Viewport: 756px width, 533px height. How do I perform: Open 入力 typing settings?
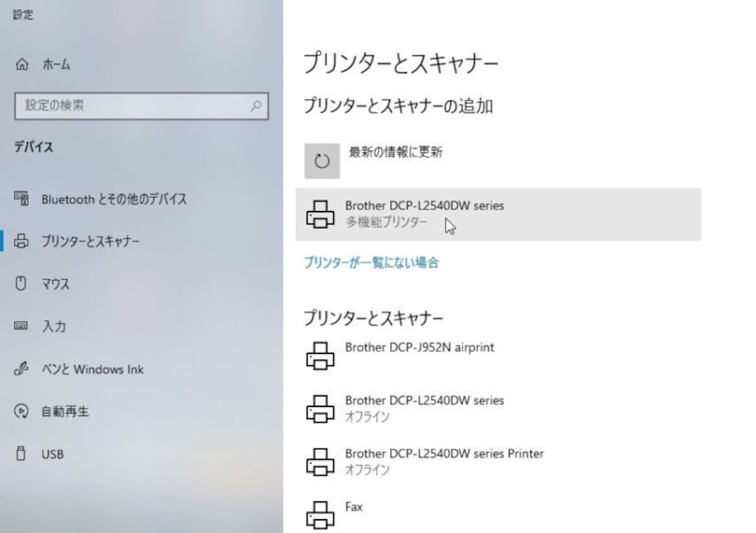54,326
